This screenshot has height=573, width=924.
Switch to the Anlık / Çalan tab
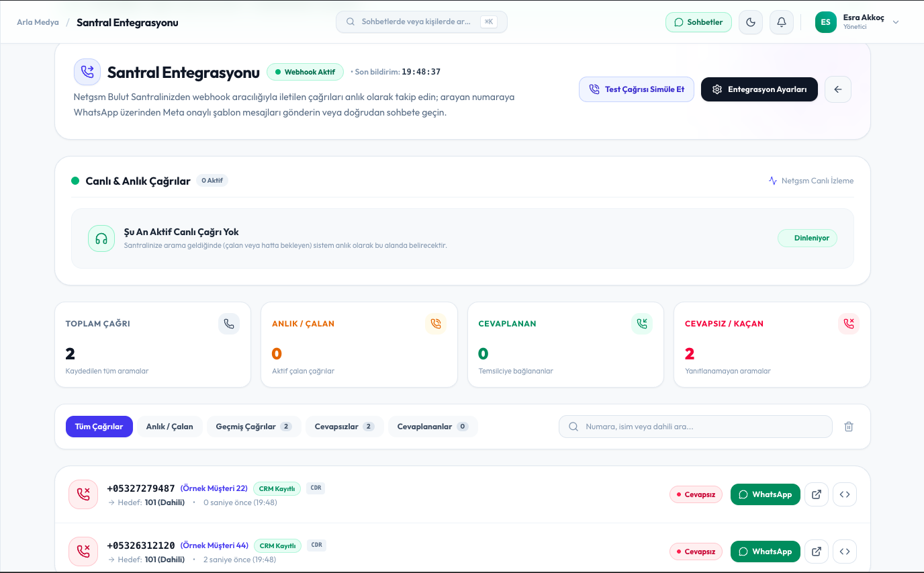point(170,427)
